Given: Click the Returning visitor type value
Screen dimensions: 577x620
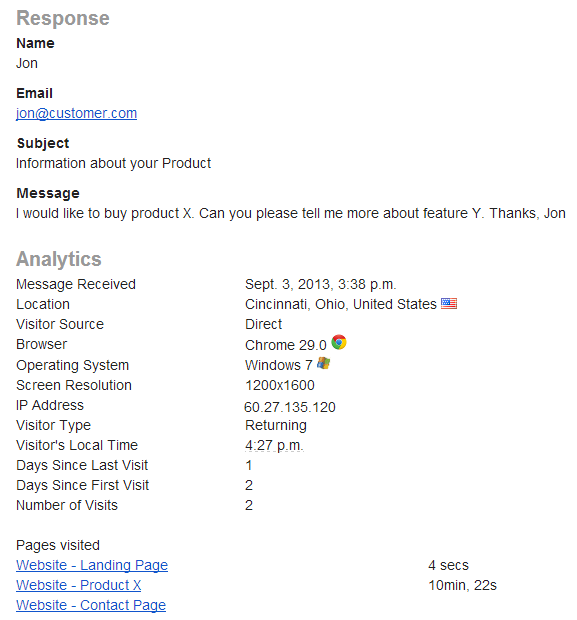Looking at the screenshot, I should [x=276, y=425].
